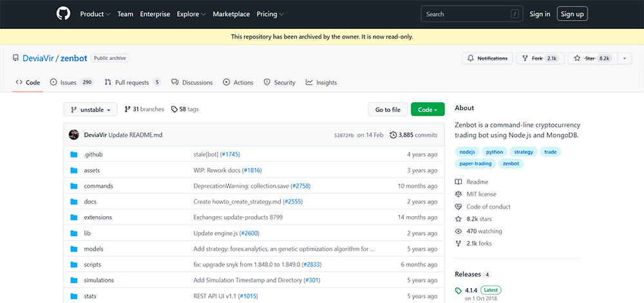Click the folder icon beside assets

[x=74, y=170]
